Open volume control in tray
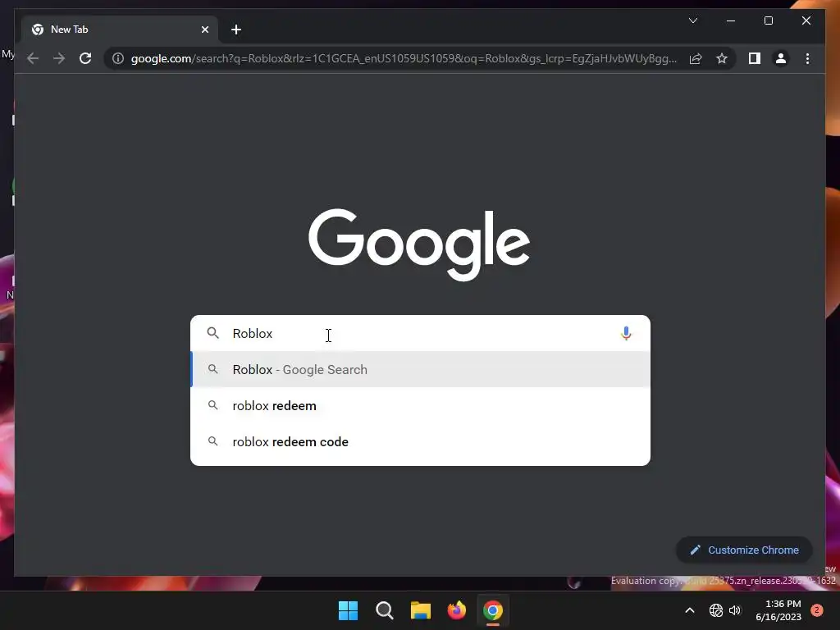Screen dimensions: 840x630 pos(734,610)
